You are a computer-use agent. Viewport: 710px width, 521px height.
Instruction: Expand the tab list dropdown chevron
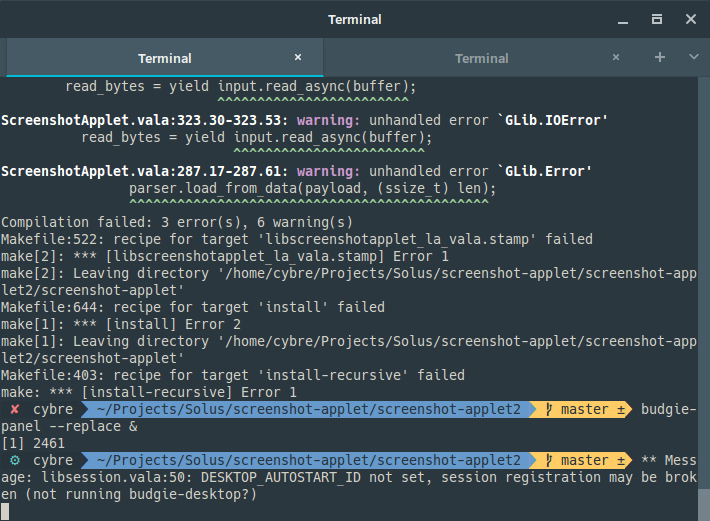tap(694, 57)
